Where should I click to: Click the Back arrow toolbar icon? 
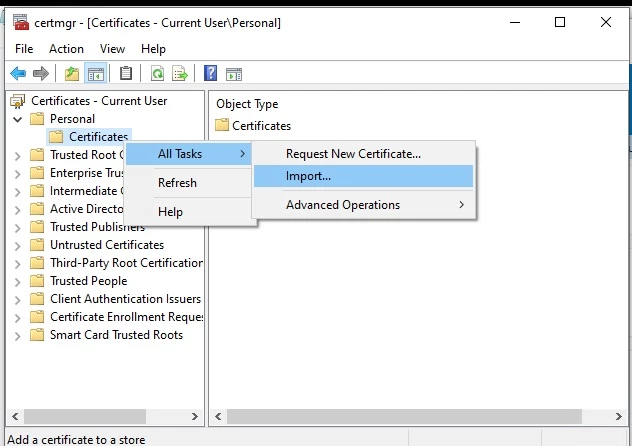(18, 74)
